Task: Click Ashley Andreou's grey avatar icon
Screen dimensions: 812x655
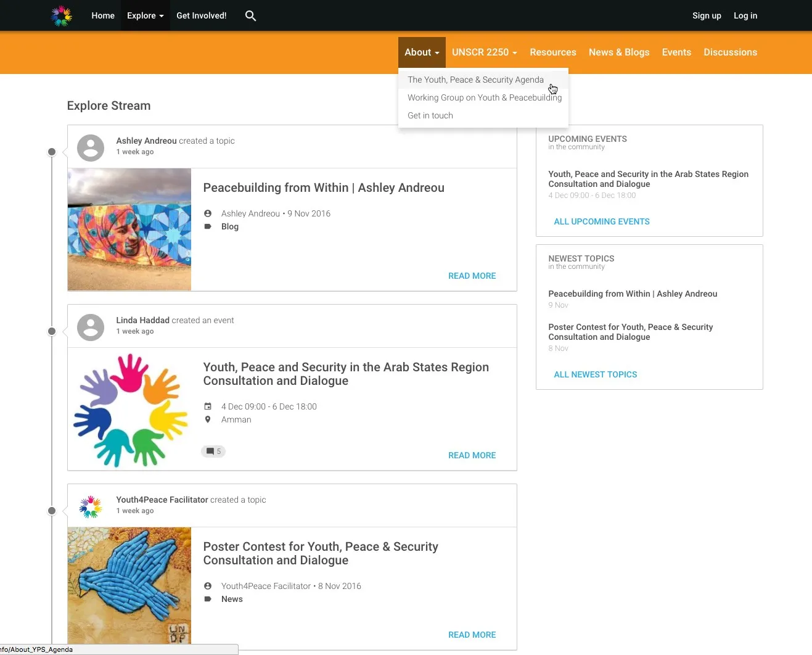Action: 91,148
